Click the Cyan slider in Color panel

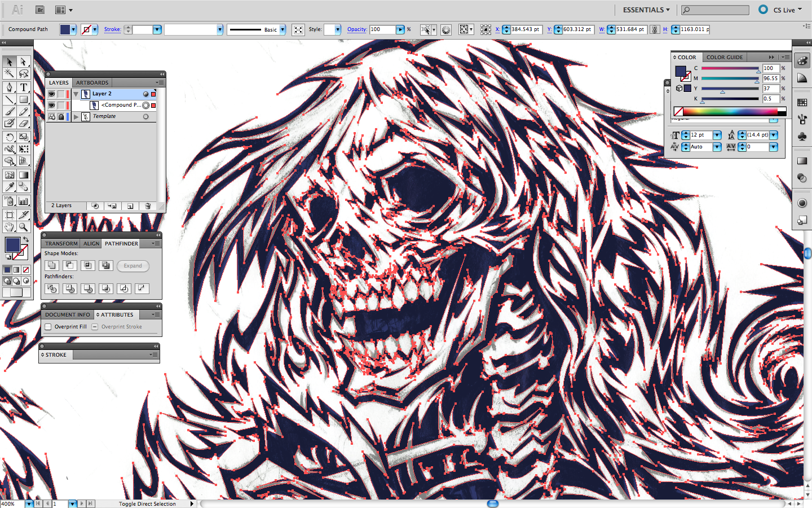tap(730, 68)
